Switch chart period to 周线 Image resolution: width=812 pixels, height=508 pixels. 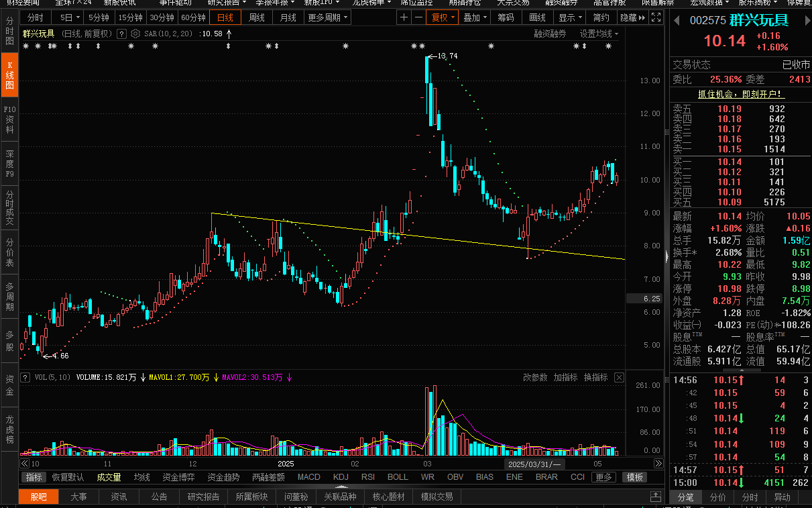point(256,17)
